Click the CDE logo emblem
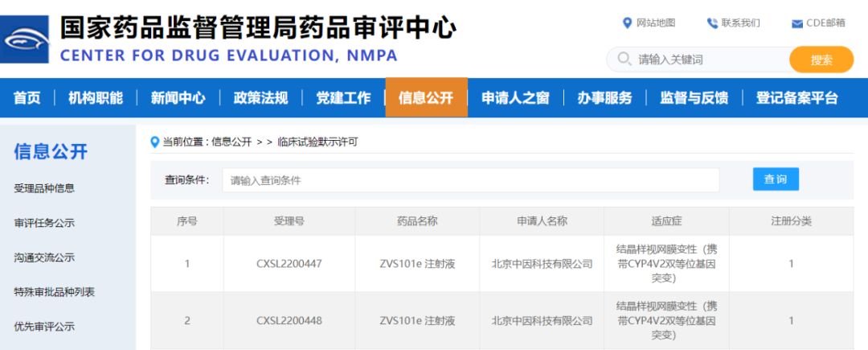 point(26,39)
